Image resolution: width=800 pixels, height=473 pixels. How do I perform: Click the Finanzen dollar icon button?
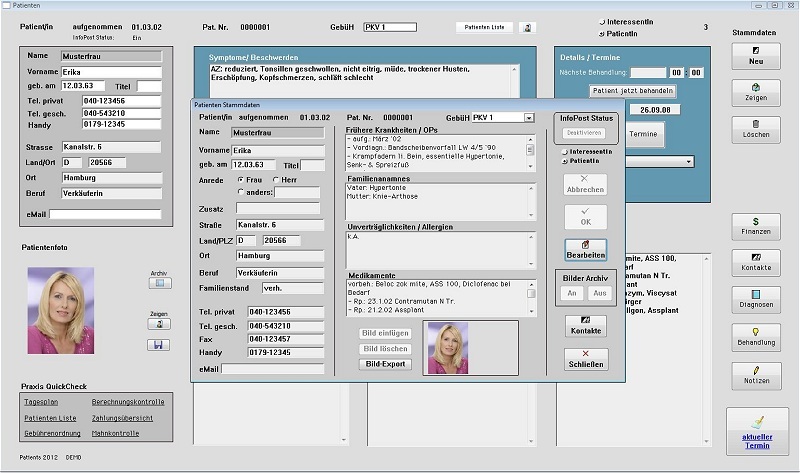(755, 226)
